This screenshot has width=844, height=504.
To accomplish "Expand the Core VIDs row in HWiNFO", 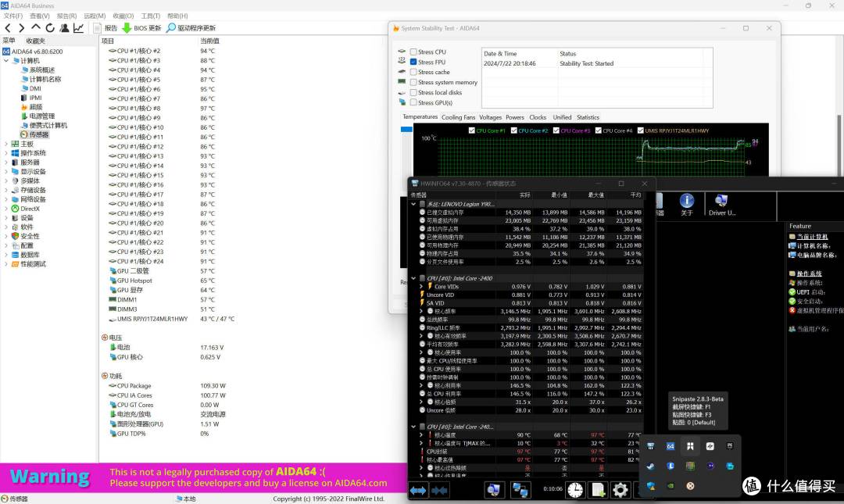I will coord(421,287).
